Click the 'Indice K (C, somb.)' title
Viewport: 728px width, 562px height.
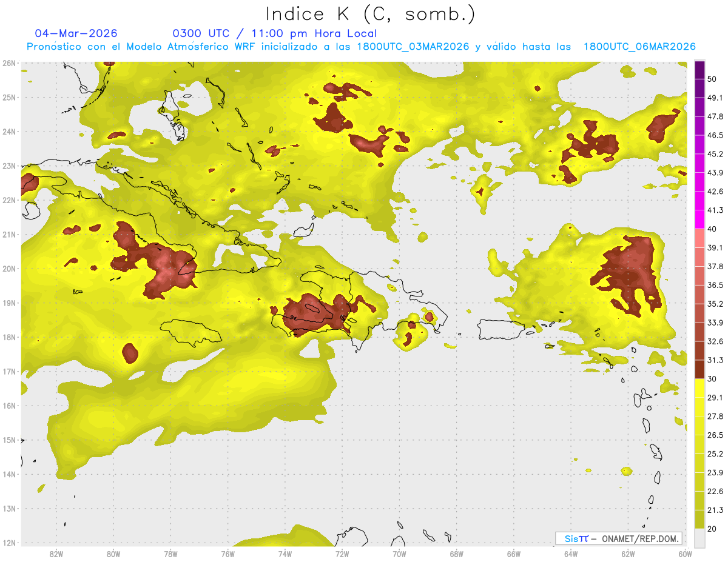371,14
